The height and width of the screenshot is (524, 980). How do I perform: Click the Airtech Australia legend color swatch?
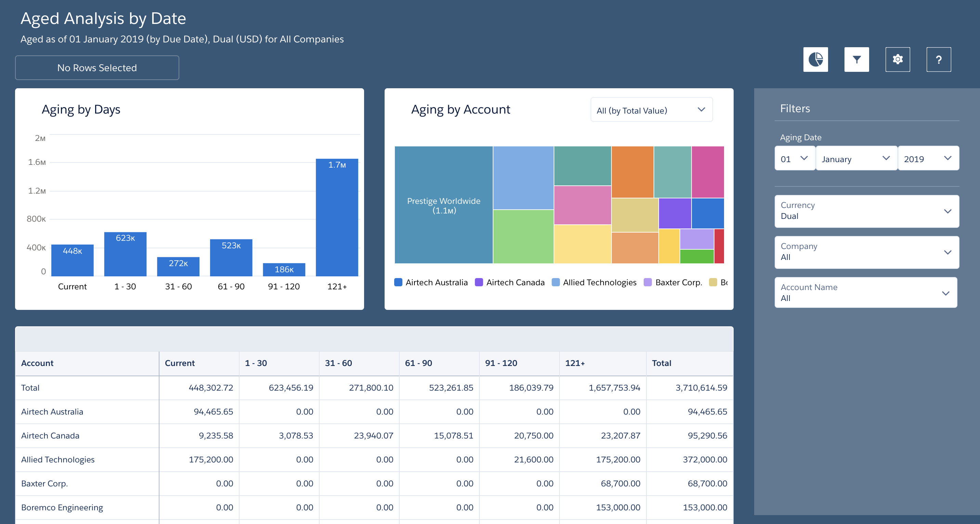click(x=398, y=282)
